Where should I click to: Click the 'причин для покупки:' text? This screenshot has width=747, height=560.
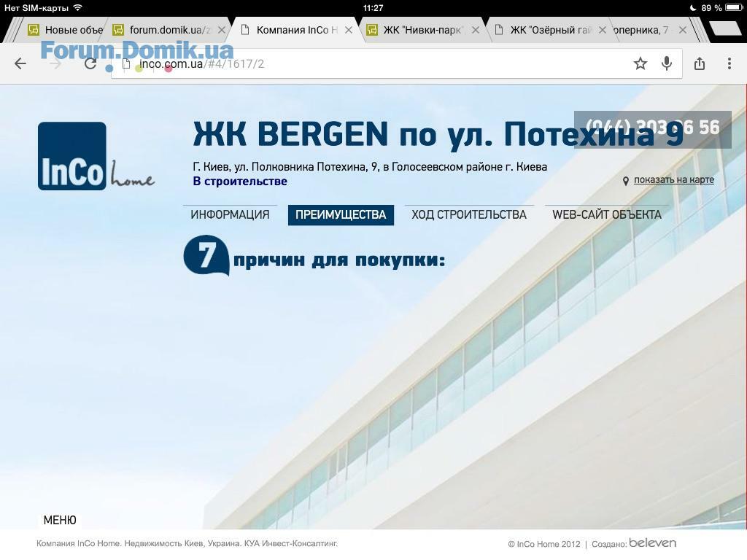tap(339, 260)
